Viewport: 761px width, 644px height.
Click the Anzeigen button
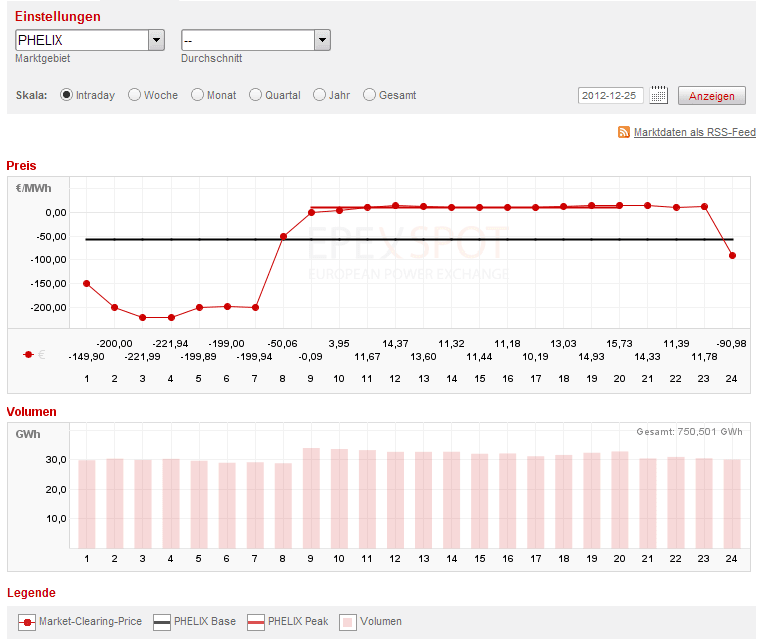[712, 96]
